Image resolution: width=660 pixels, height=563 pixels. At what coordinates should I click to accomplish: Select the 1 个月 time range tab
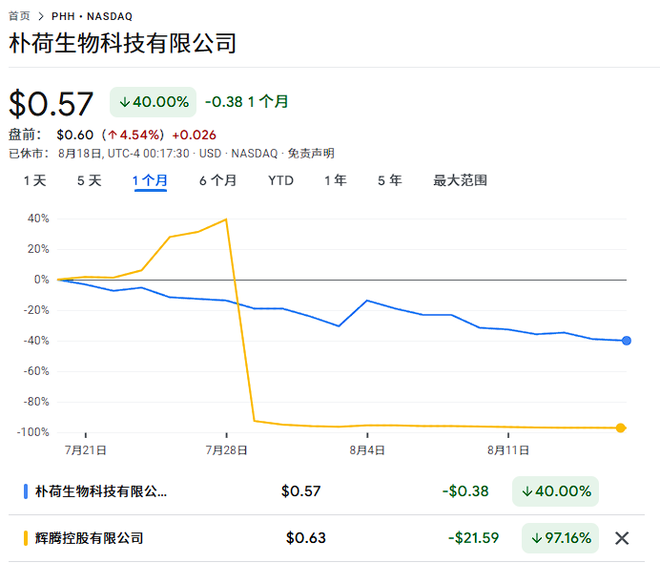pyautogui.click(x=150, y=181)
